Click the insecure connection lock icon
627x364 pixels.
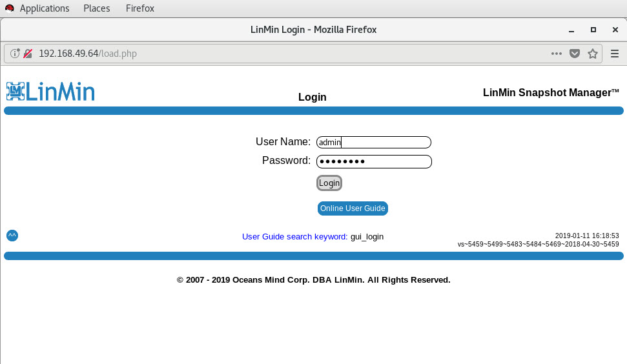28,54
